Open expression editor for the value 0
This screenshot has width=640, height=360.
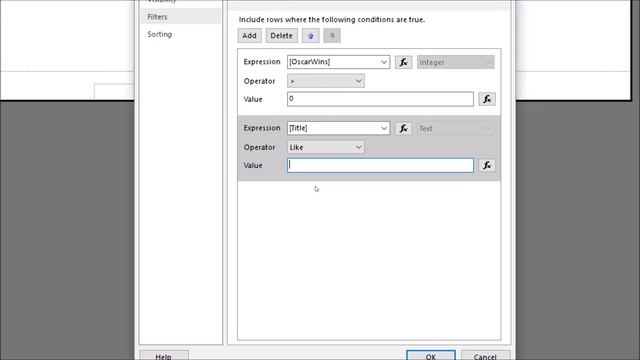tap(487, 99)
